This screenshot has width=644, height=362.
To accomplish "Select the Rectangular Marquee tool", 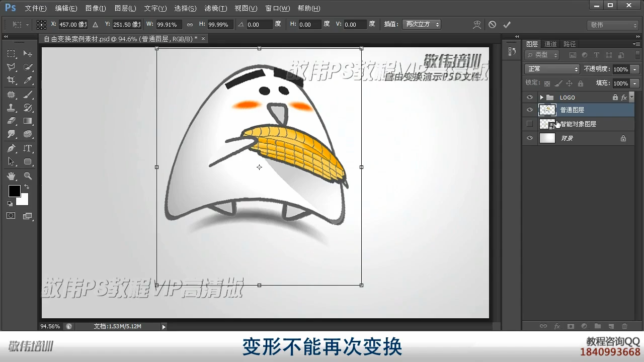I will [11, 54].
